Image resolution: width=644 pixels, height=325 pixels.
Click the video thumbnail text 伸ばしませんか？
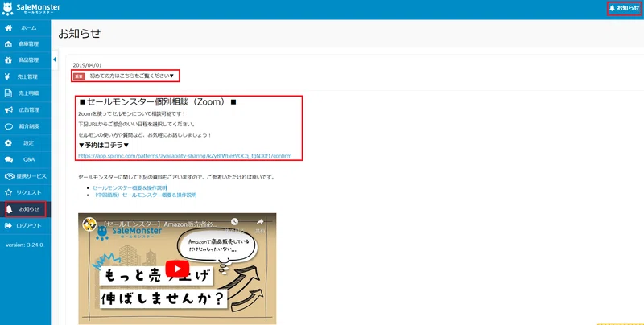tap(163, 298)
